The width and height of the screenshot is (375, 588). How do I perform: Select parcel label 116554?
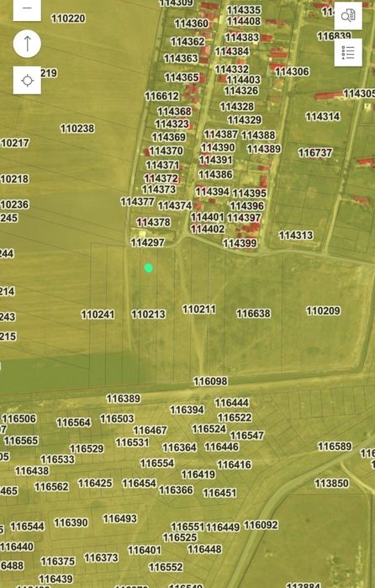point(157,464)
